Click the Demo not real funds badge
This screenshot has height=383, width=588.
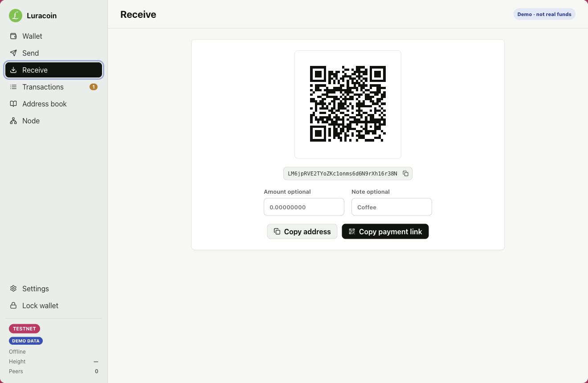[x=544, y=14]
